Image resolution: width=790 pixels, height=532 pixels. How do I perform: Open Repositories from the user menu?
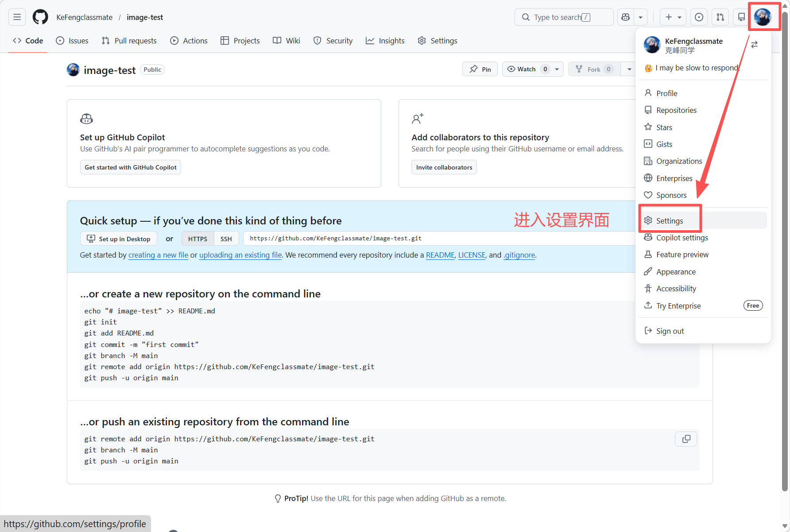(703, 110)
